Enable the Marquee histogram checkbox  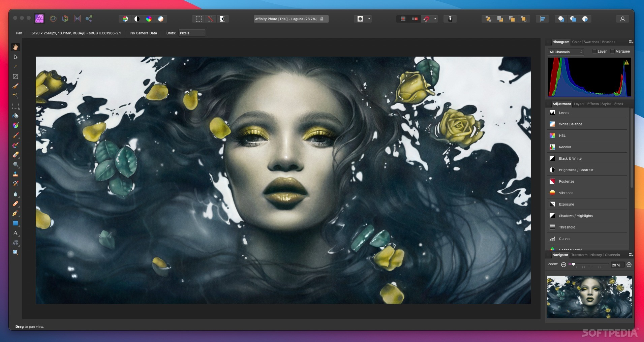612,51
